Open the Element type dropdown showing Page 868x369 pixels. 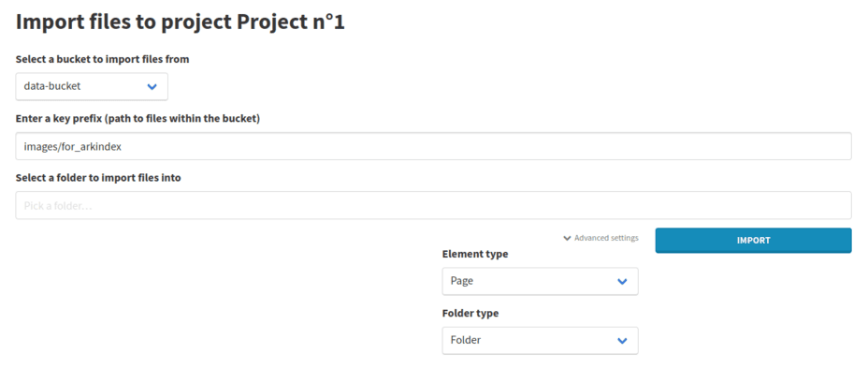pos(540,281)
